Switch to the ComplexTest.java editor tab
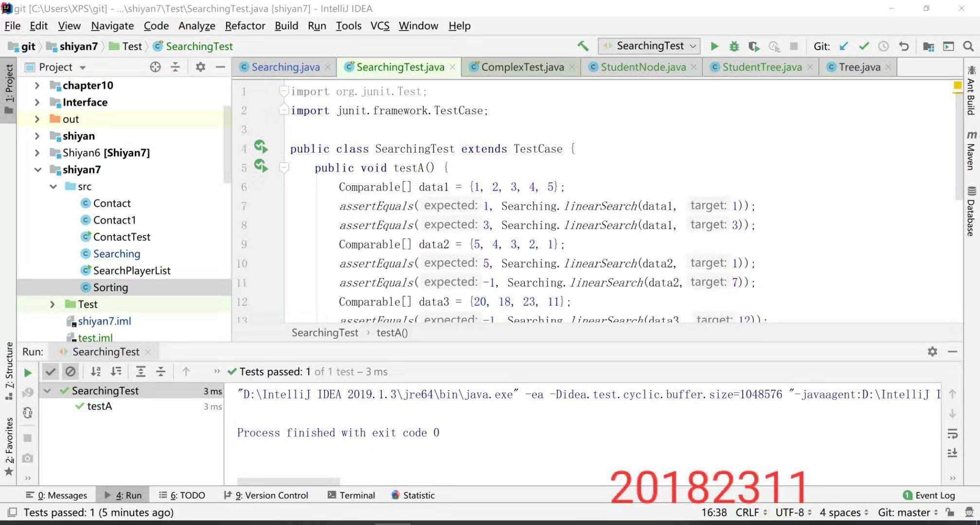 click(522, 67)
